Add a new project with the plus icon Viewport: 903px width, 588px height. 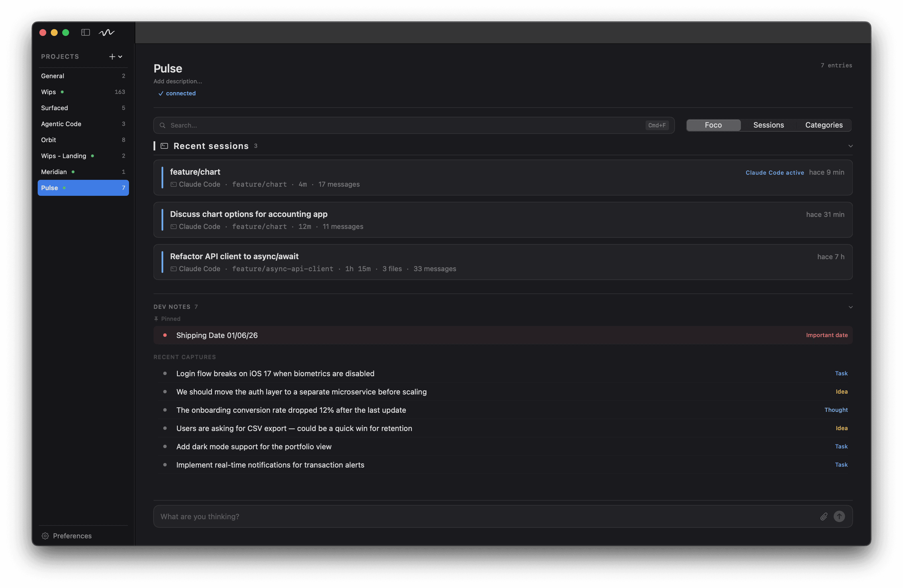[112, 57]
